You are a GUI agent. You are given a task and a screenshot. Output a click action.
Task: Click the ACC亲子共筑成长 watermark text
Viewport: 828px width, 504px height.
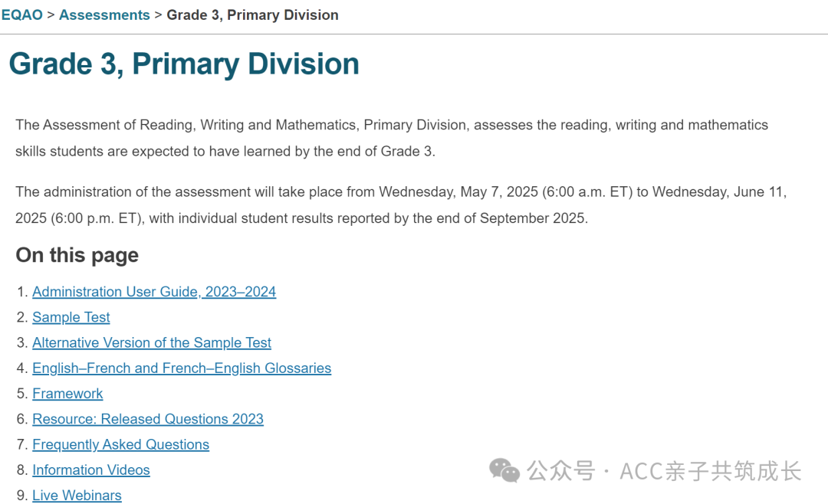point(710,471)
